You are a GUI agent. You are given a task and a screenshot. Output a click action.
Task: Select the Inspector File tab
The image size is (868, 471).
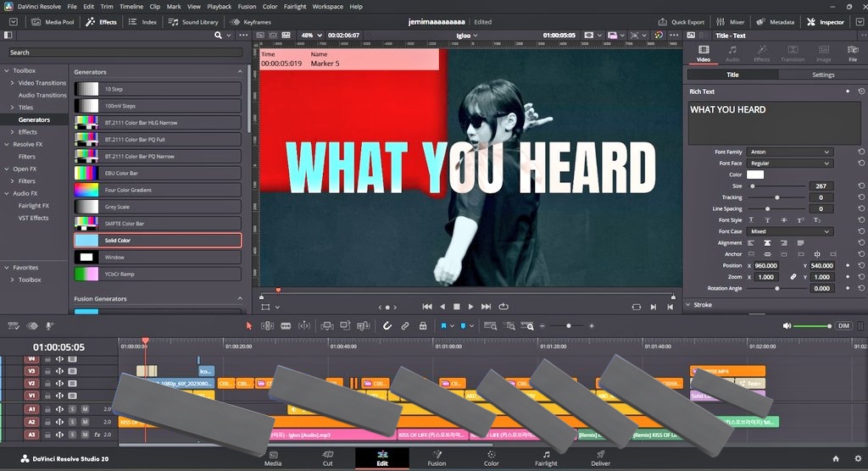coord(853,53)
